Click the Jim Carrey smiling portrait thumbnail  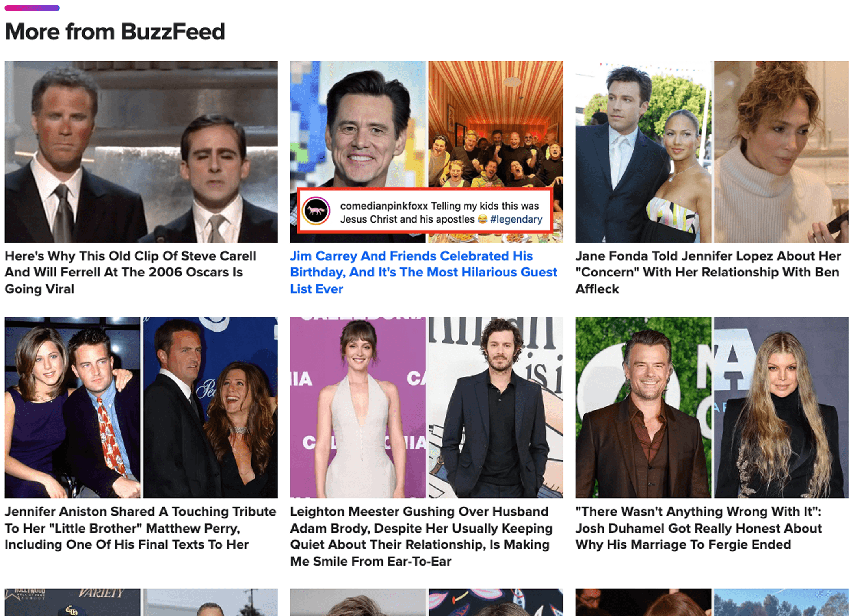tap(358, 126)
